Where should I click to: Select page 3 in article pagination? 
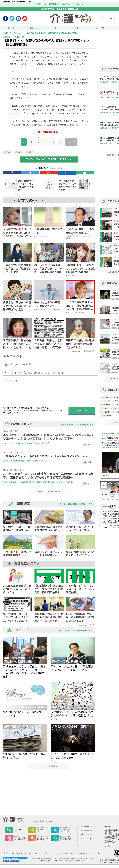click(x=38, y=142)
